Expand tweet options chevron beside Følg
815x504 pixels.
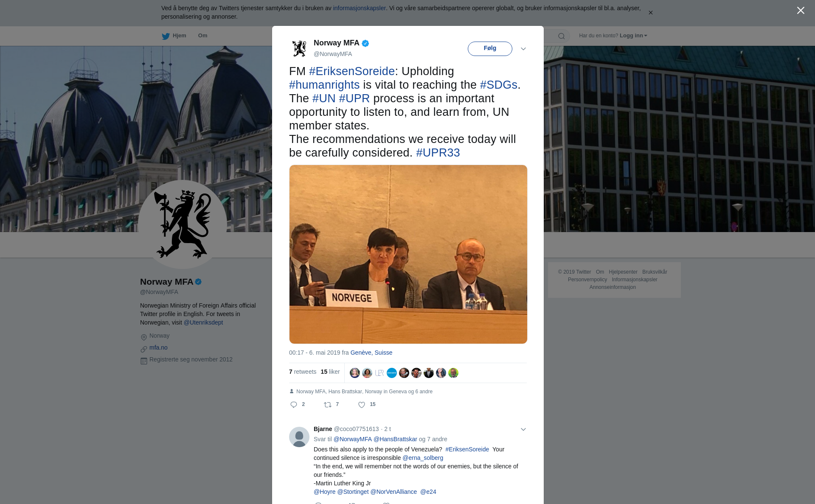[x=523, y=49]
